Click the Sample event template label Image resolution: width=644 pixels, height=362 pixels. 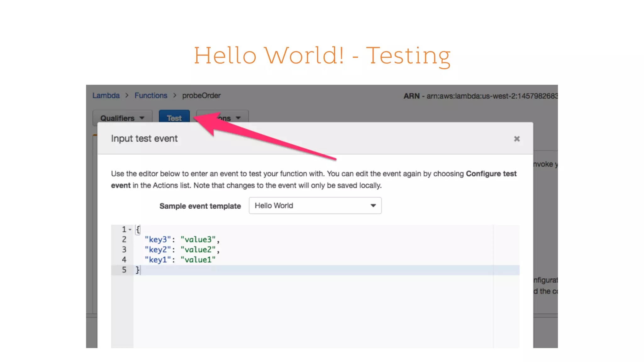[x=200, y=206]
